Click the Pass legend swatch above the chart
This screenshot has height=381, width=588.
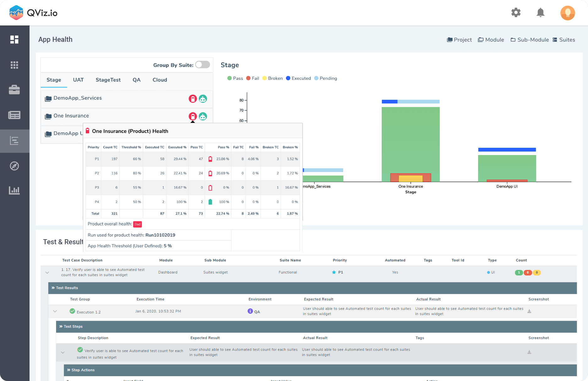tap(230, 78)
